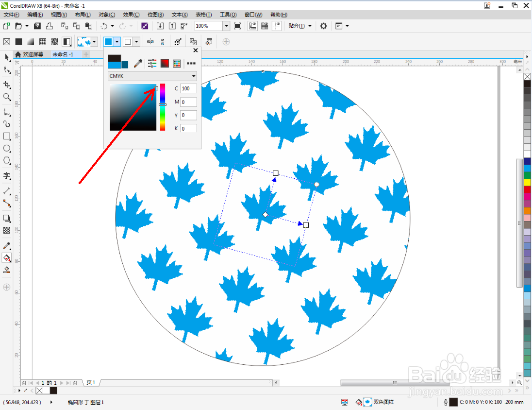
Task: Open the 文件(F) menu
Action: click(x=11, y=15)
